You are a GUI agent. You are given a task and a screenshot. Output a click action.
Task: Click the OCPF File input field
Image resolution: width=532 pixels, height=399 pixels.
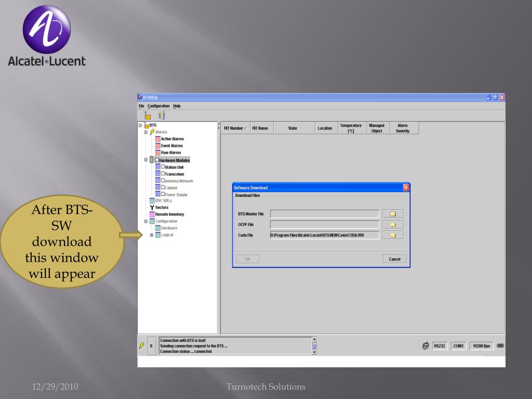(325, 224)
